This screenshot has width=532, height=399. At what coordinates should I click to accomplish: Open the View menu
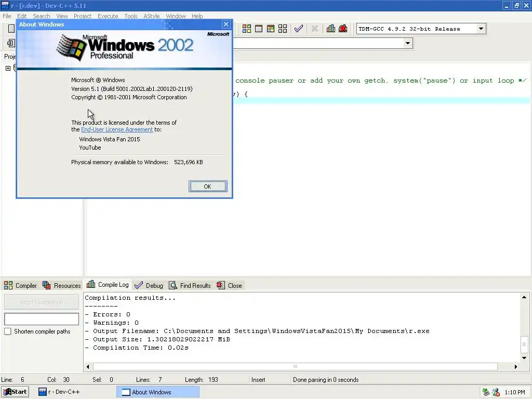pos(62,16)
